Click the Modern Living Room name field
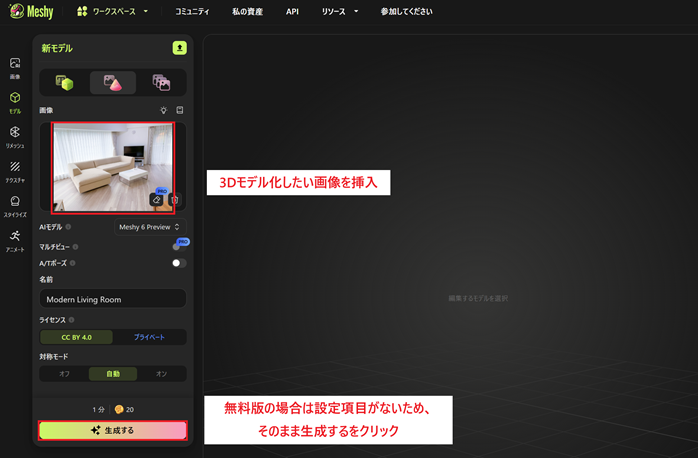 coord(113,299)
